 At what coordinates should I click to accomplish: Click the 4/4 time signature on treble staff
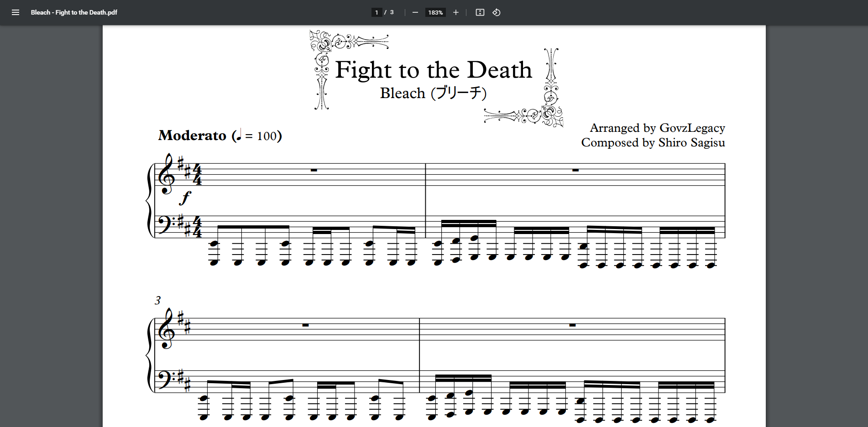(x=197, y=175)
